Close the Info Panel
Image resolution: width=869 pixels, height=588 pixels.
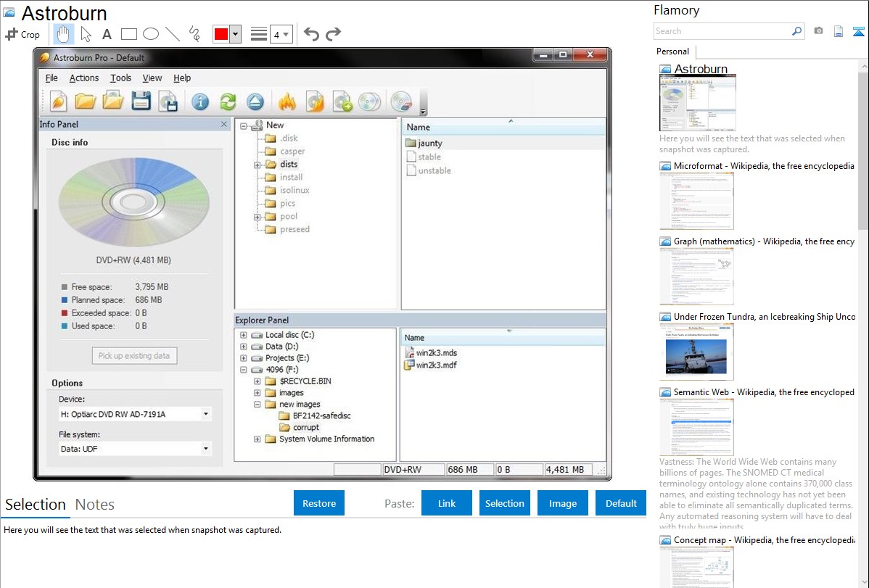(224, 124)
